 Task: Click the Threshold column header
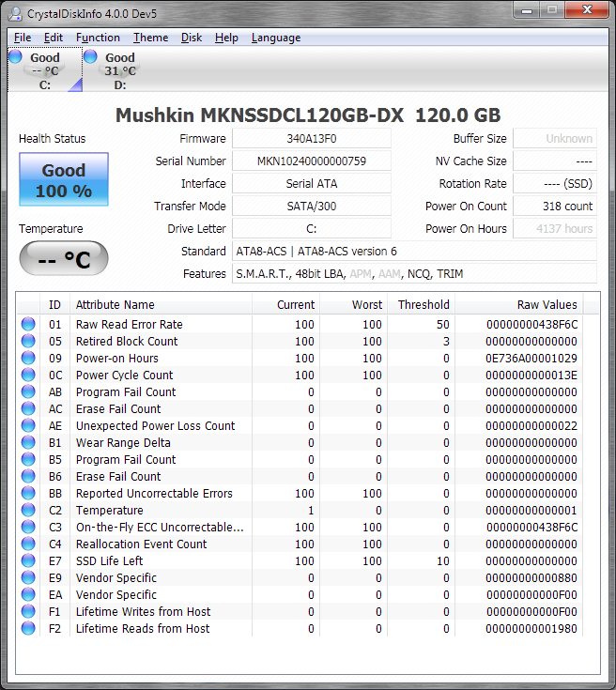tap(421, 304)
